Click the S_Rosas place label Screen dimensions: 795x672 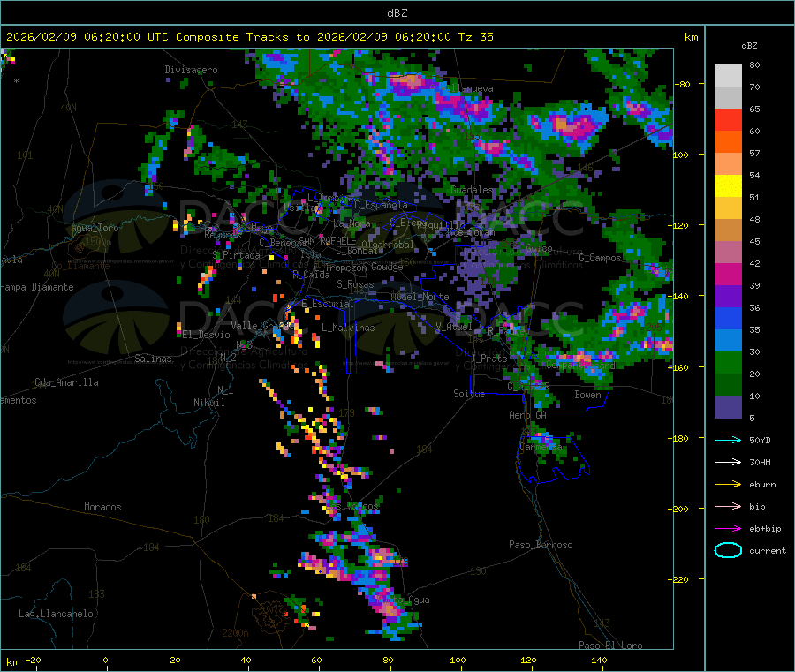click(355, 284)
